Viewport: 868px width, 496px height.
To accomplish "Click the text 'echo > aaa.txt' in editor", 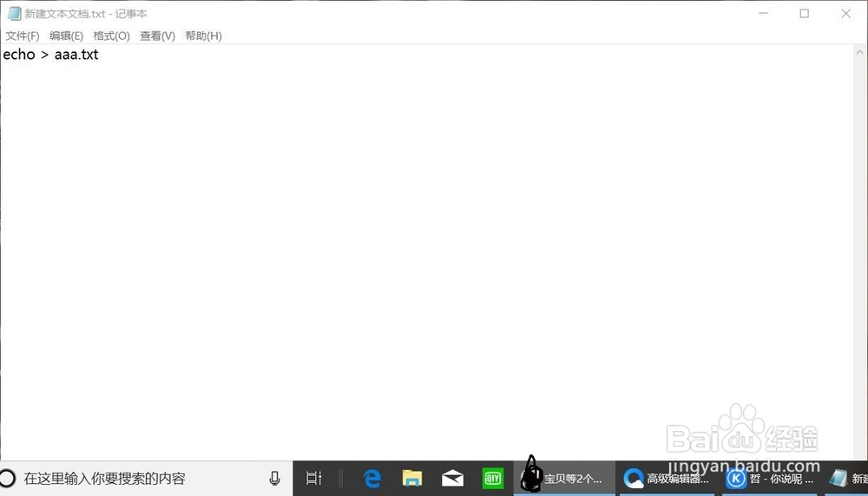I will click(x=50, y=55).
